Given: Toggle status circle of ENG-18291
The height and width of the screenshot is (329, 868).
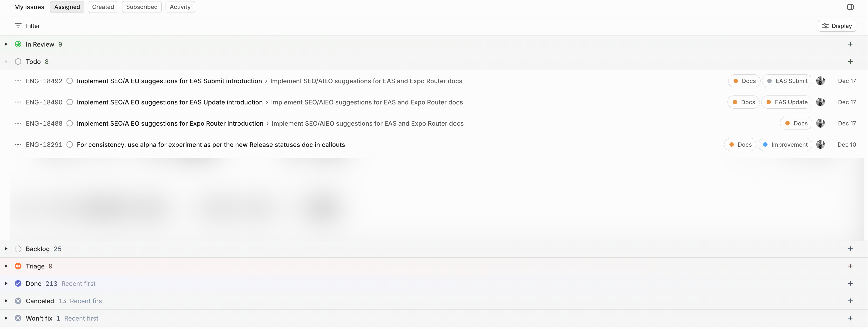Looking at the screenshot, I should pyautogui.click(x=70, y=145).
